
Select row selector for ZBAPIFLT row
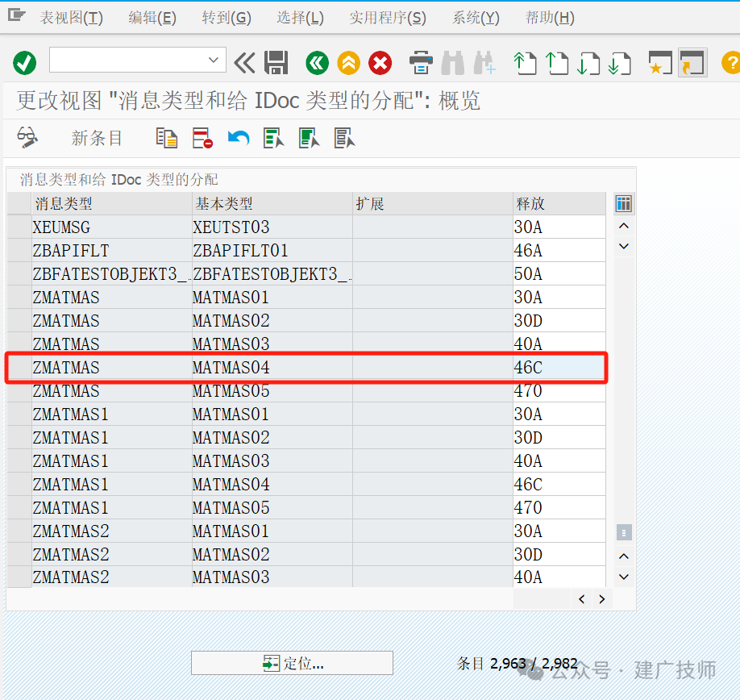click(x=19, y=251)
